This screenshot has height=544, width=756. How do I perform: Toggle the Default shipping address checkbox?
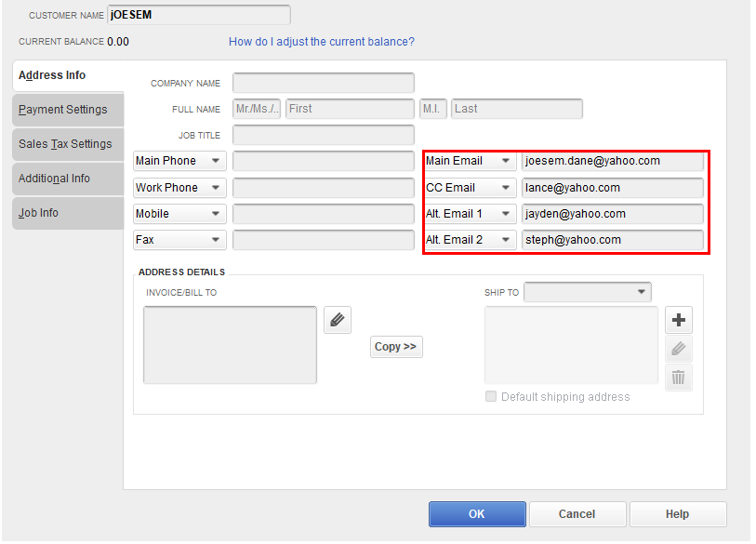[491, 397]
